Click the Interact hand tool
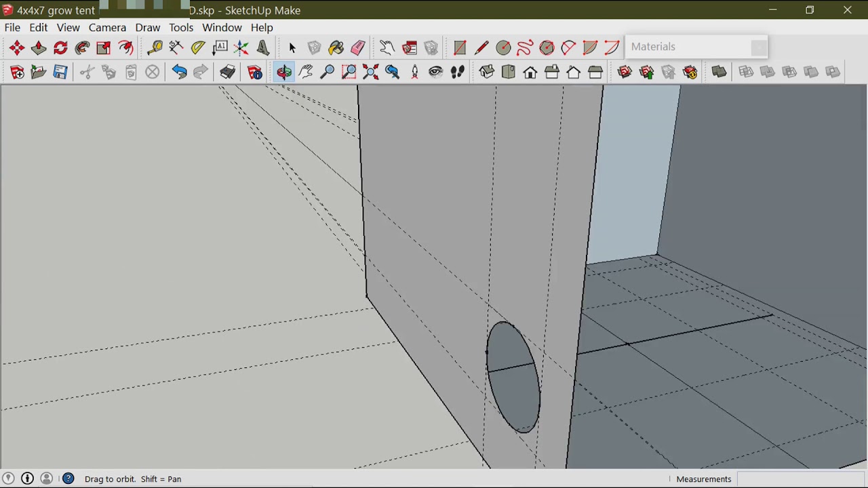This screenshot has width=868, height=488. (387, 47)
